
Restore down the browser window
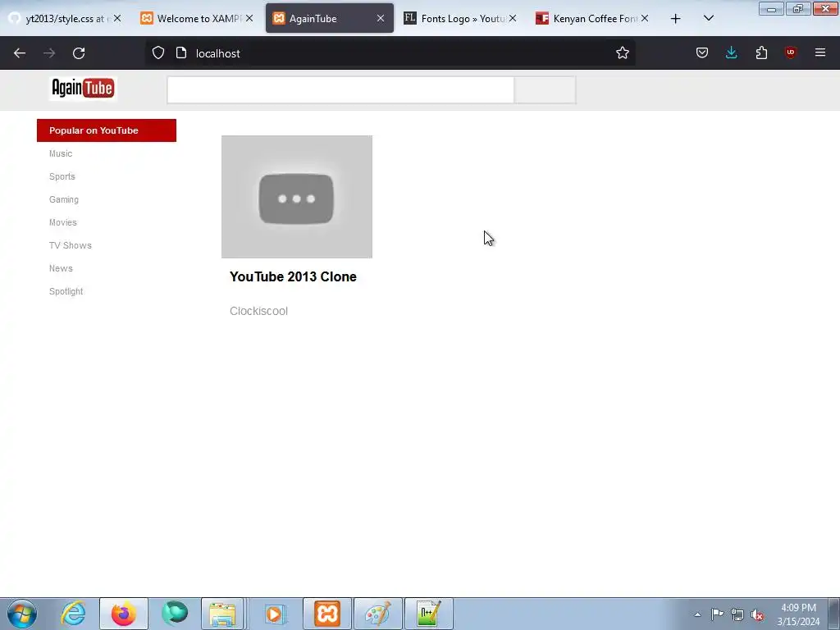[797, 8]
